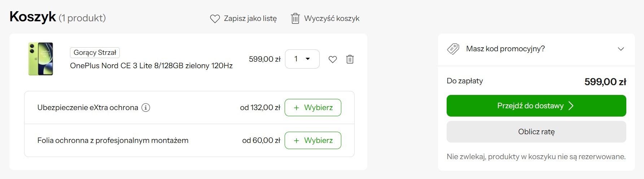Click the Gorący Strzał badge
This screenshot has height=179, width=644.
click(95, 52)
